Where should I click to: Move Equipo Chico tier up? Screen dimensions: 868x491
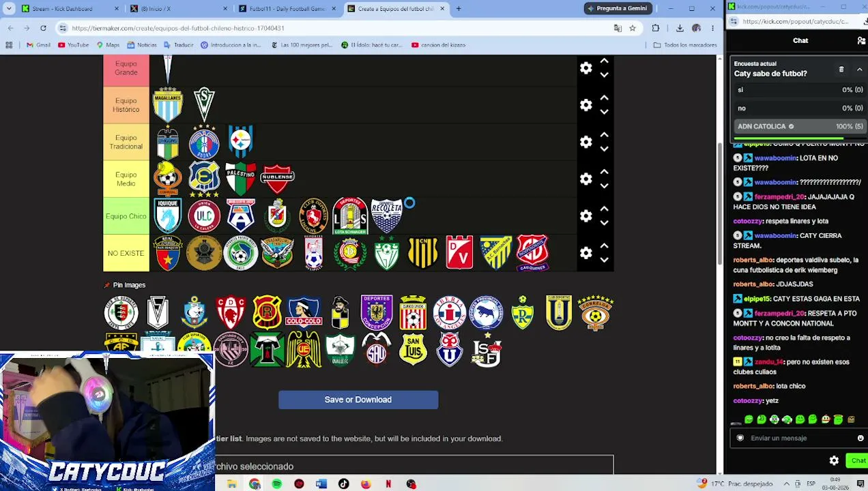(x=604, y=209)
